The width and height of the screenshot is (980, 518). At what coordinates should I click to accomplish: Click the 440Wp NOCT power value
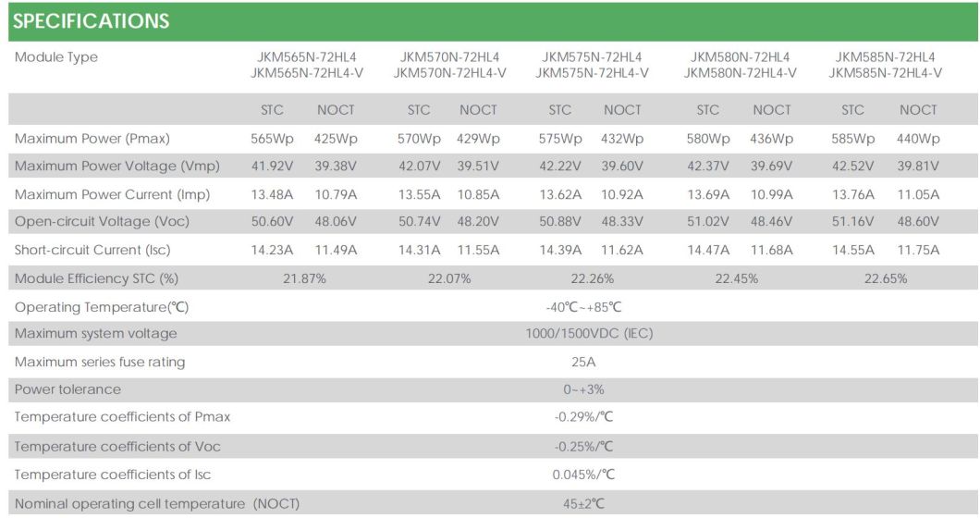pyautogui.click(x=918, y=139)
